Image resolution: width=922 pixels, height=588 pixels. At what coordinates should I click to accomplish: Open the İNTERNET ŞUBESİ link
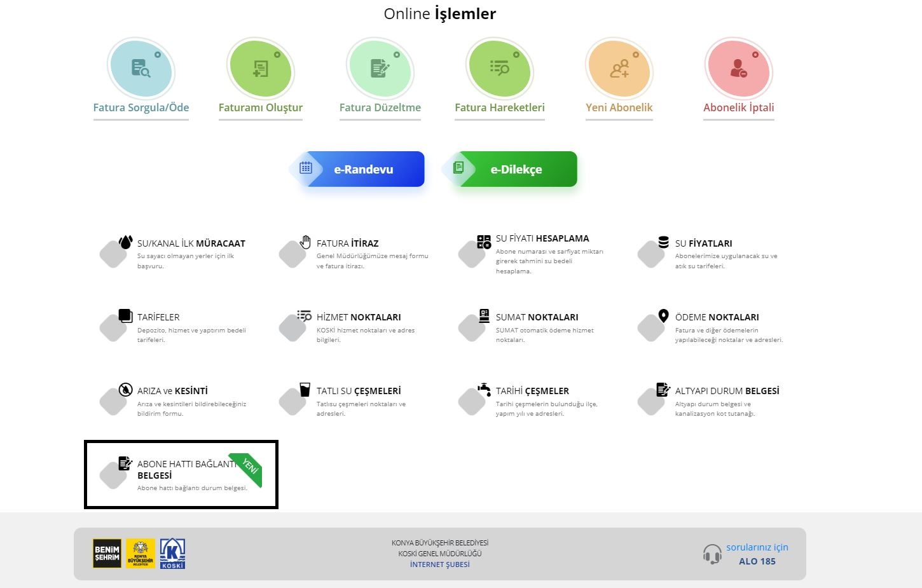[440, 564]
